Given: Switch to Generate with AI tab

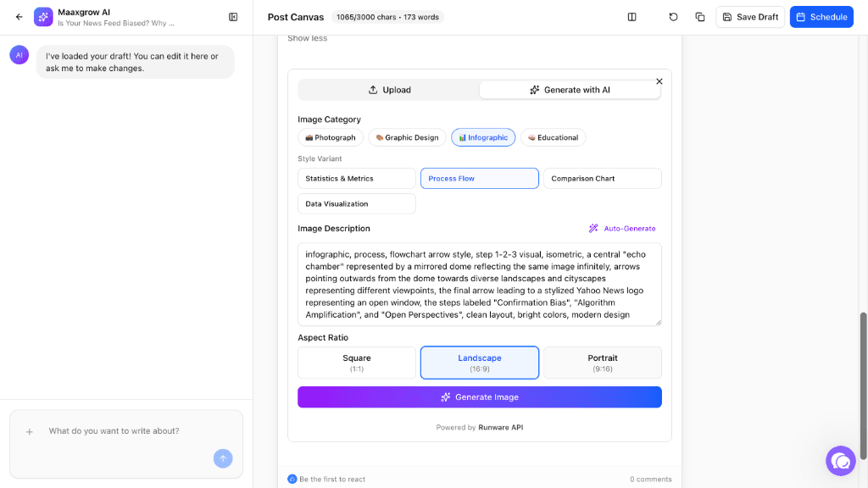Looking at the screenshot, I should click(570, 90).
